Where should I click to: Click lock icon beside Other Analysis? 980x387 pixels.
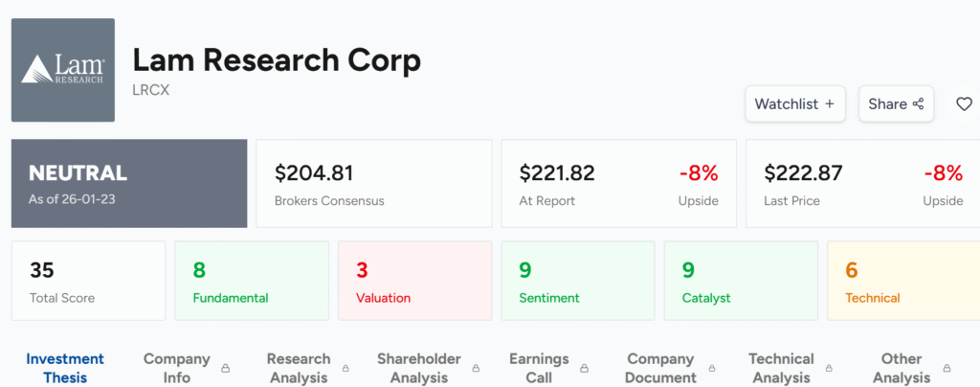(x=947, y=368)
